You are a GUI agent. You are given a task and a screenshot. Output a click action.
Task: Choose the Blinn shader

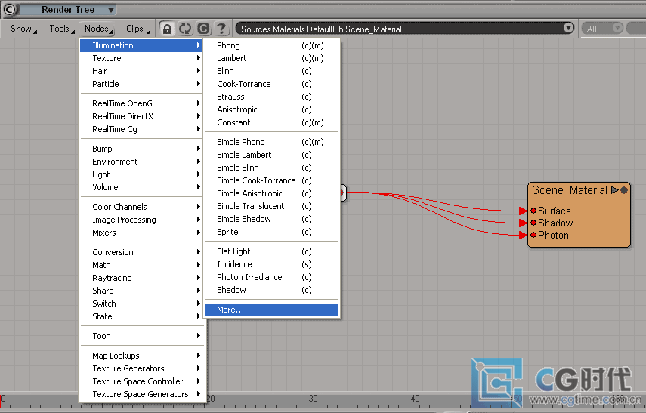pos(272,71)
